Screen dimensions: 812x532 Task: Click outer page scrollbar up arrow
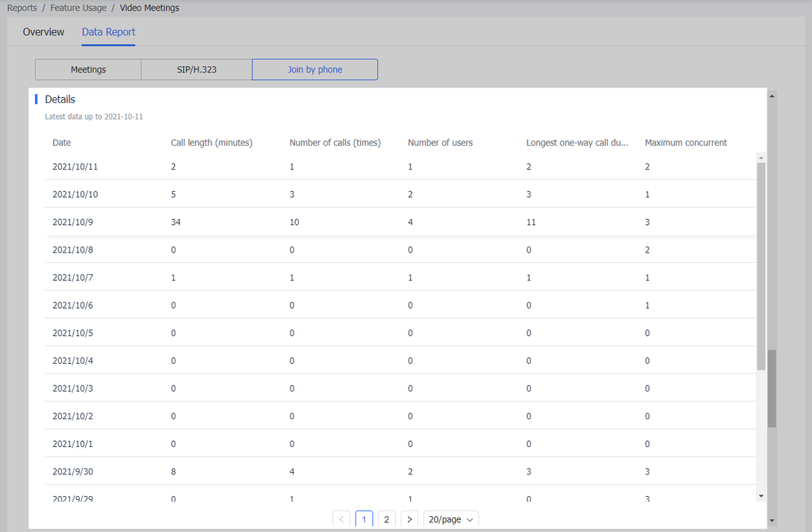coord(772,96)
